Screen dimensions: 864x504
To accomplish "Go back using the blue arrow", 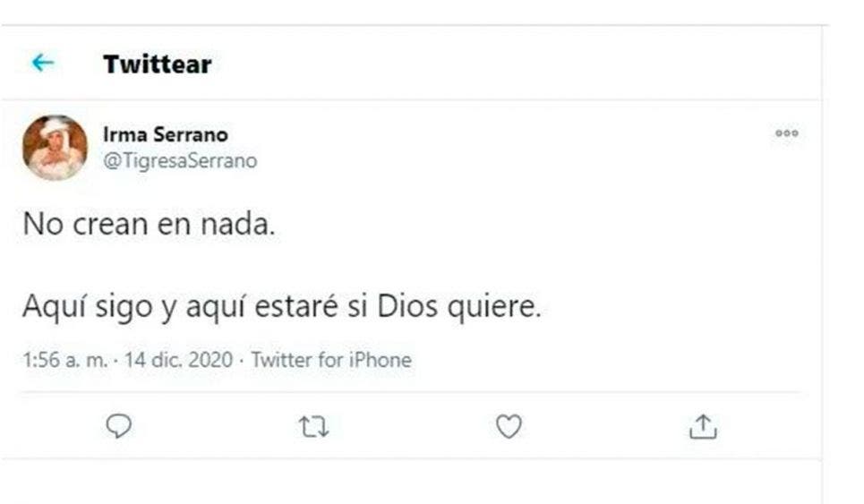I will [x=43, y=63].
